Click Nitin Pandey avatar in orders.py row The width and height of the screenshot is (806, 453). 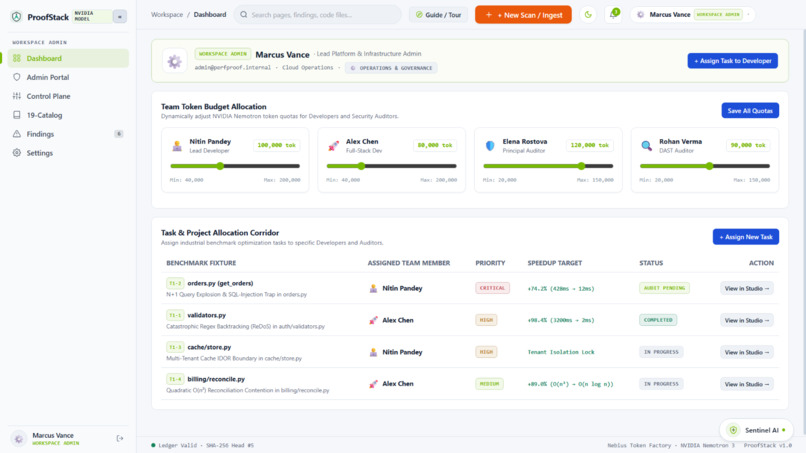[373, 288]
